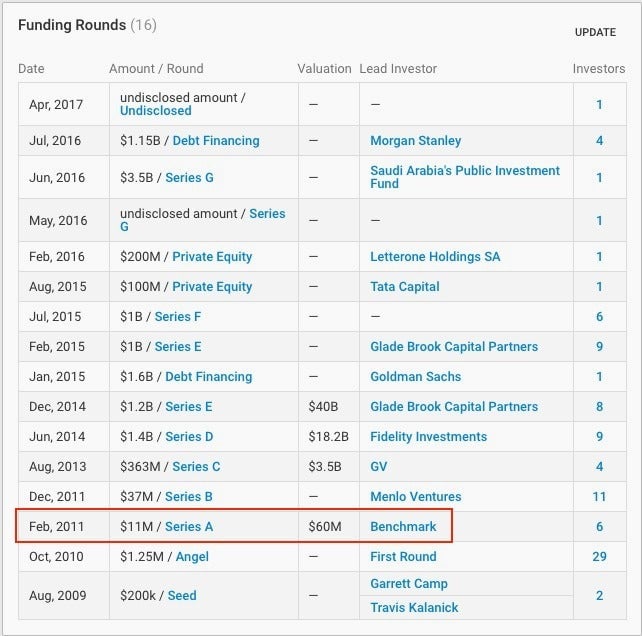Viewport: 642px width, 636px height.
Task: Open the GV lead investor link
Action: 378,466
